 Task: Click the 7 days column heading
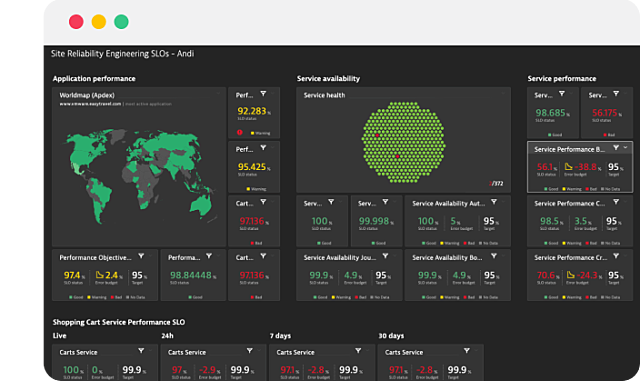point(280,336)
